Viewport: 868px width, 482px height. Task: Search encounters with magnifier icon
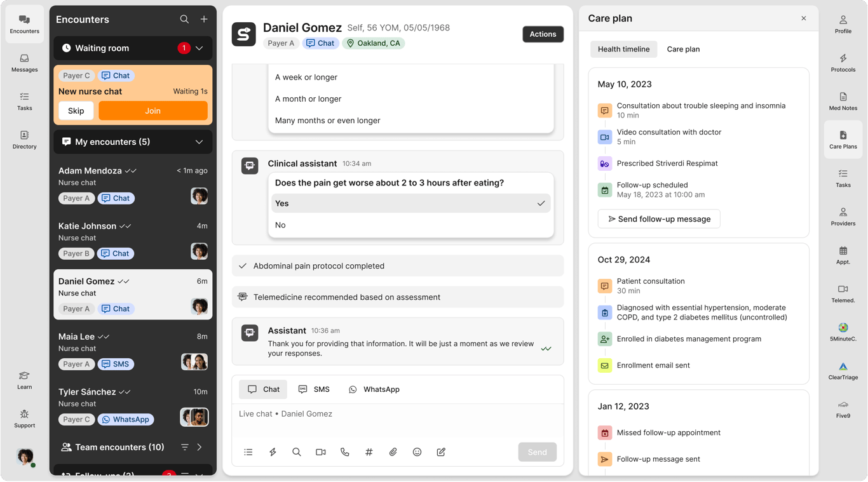tap(184, 20)
